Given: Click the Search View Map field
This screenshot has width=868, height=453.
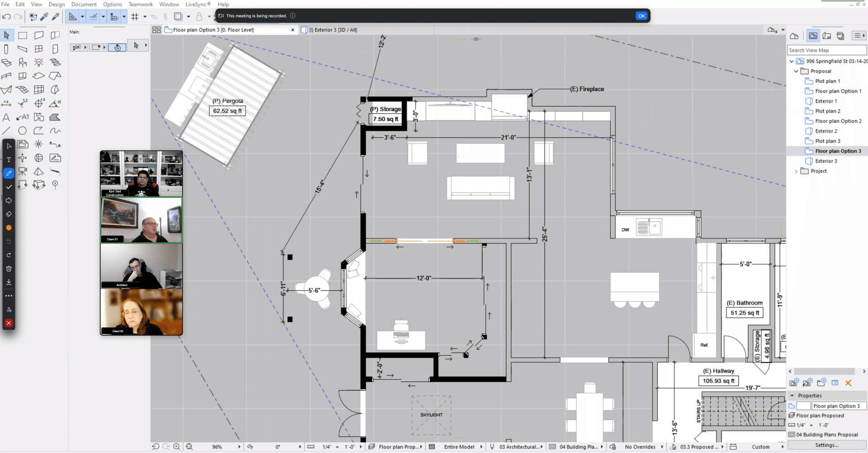Looking at the screenshot, I should coord(826,50).
